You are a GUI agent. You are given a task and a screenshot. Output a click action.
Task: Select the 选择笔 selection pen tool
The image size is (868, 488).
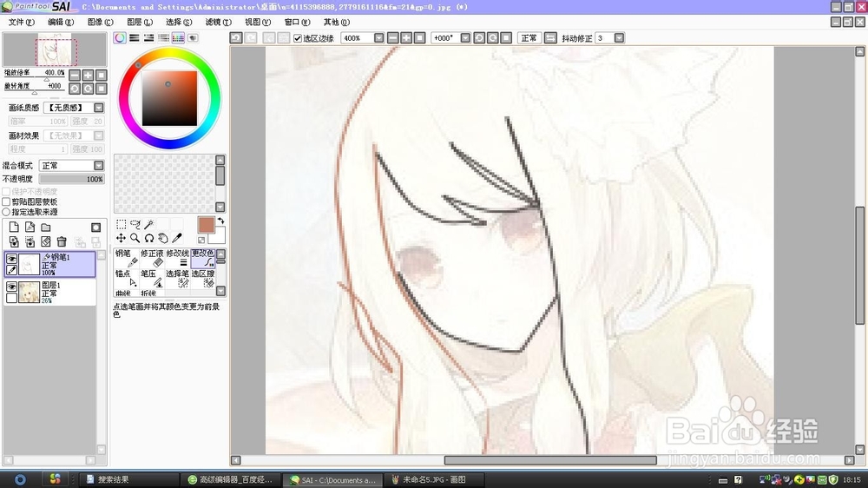click(x=177, y=279)
